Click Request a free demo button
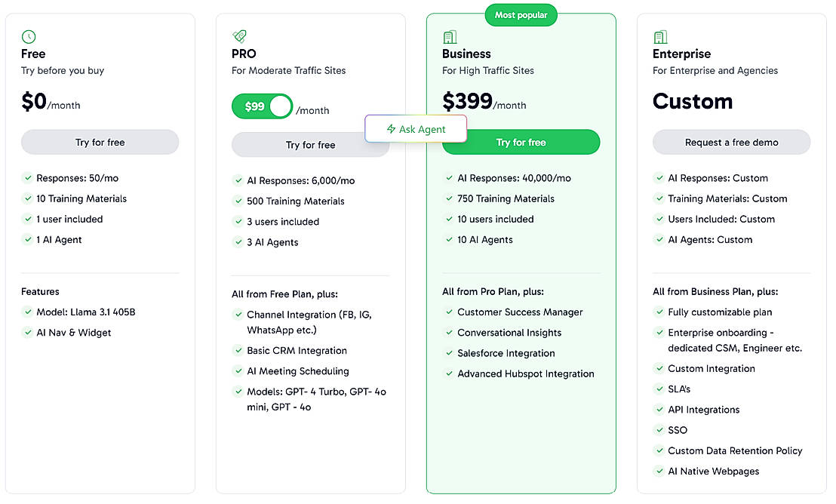Image resolution: width=836 pixels, height=504 pixels. [x=731, y=142]
